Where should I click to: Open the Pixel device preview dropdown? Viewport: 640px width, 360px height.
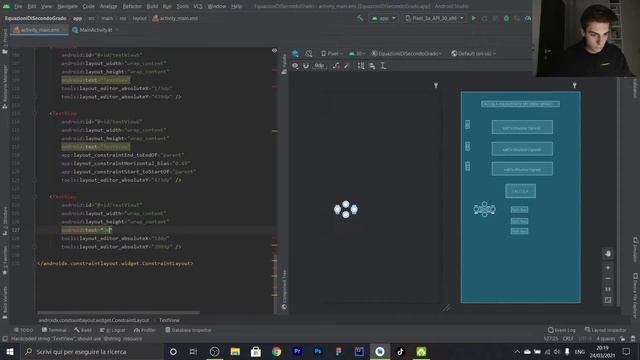332,53
